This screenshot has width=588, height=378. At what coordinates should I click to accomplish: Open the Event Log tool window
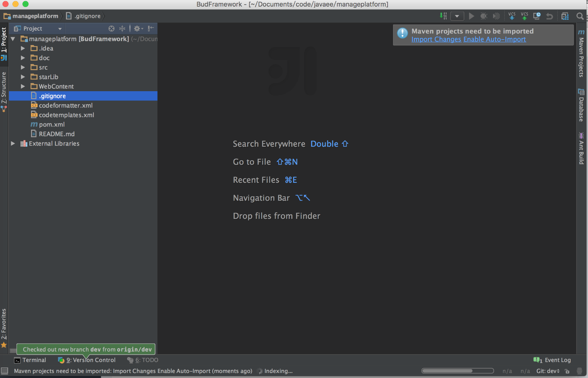coord(552,360)
